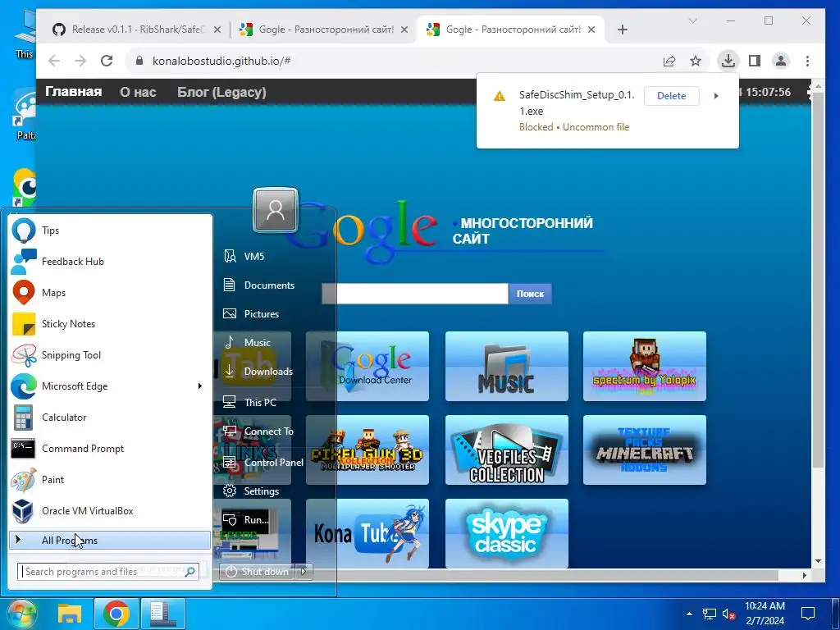Open the Skype classic tile

pos(507,533)
